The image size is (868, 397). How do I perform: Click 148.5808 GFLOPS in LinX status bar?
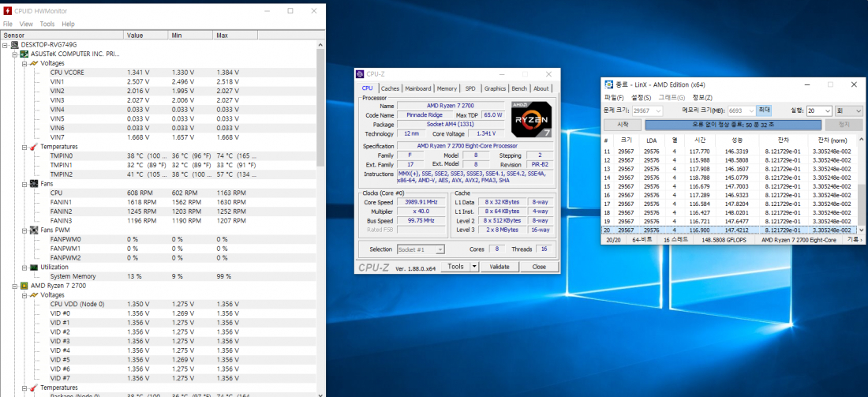(726, 240)
